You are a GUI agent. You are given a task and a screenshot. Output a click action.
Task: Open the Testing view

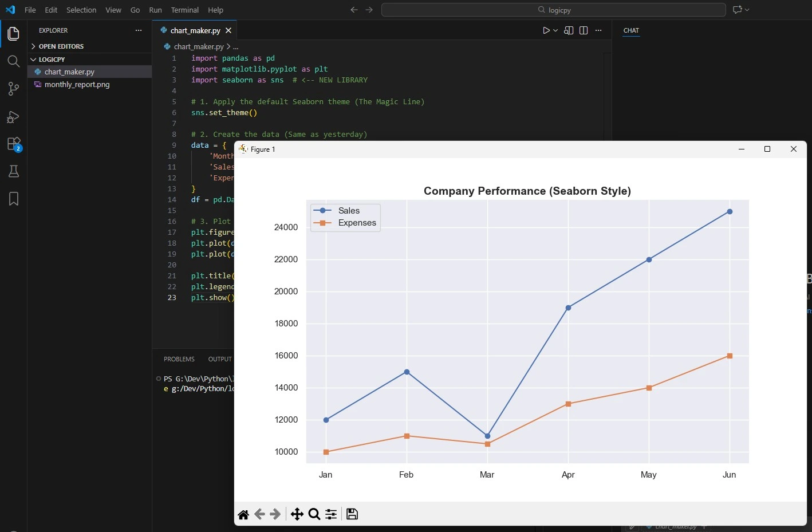(x=13, y=171)
